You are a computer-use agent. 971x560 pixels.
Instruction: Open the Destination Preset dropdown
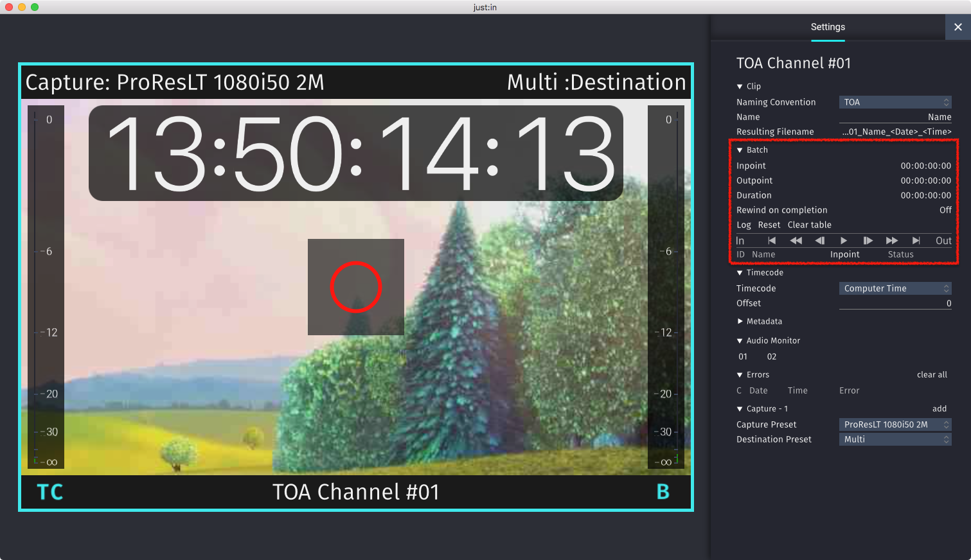pyautogui.click(x=895, y=439)
